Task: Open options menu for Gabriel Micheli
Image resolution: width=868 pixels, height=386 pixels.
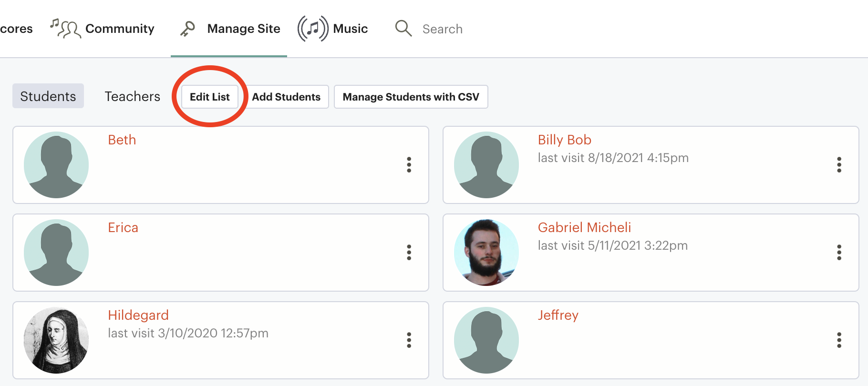Action: pyautogui.click(x=839, y=252)
